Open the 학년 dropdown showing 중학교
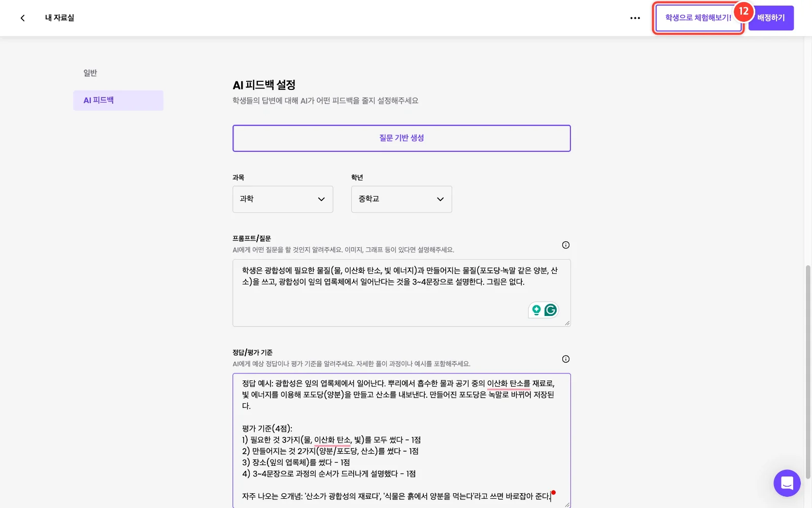 (401, 199)
